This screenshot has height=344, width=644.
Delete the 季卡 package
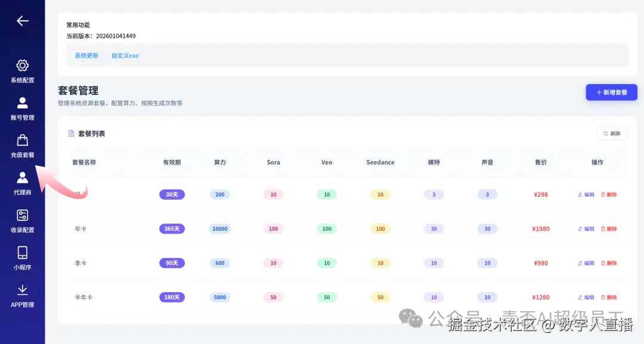[609, 263]
